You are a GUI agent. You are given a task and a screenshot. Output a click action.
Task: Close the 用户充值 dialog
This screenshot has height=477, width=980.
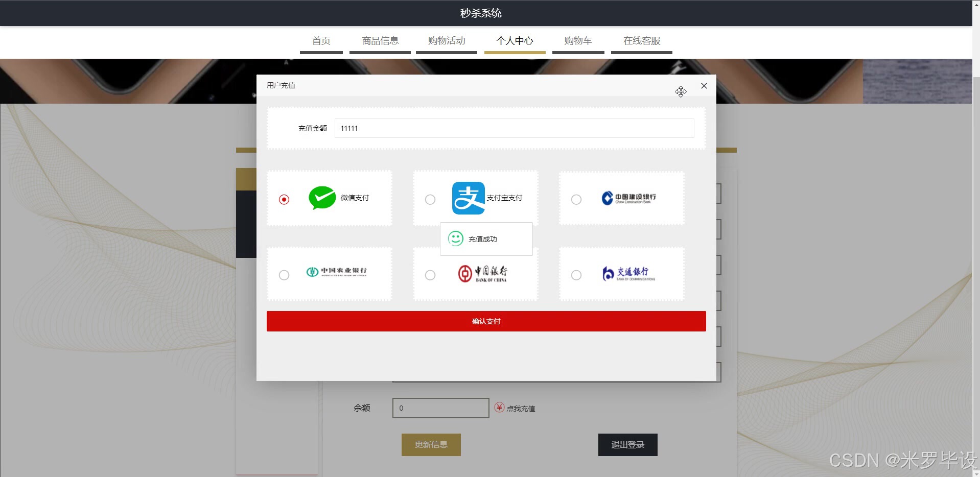point(704,86)
